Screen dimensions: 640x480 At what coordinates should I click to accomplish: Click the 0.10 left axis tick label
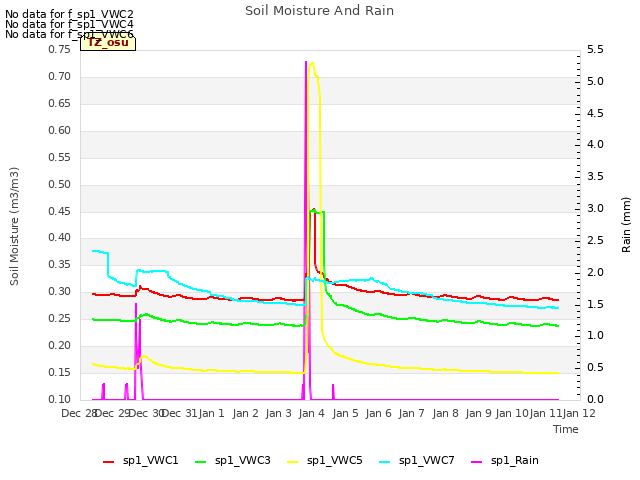(x=60, y=399)
